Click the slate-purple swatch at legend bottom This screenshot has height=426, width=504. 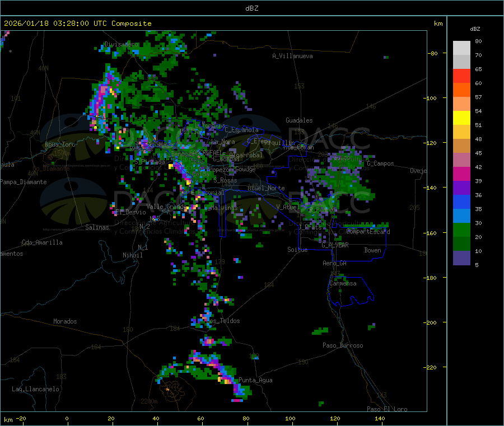461,258
